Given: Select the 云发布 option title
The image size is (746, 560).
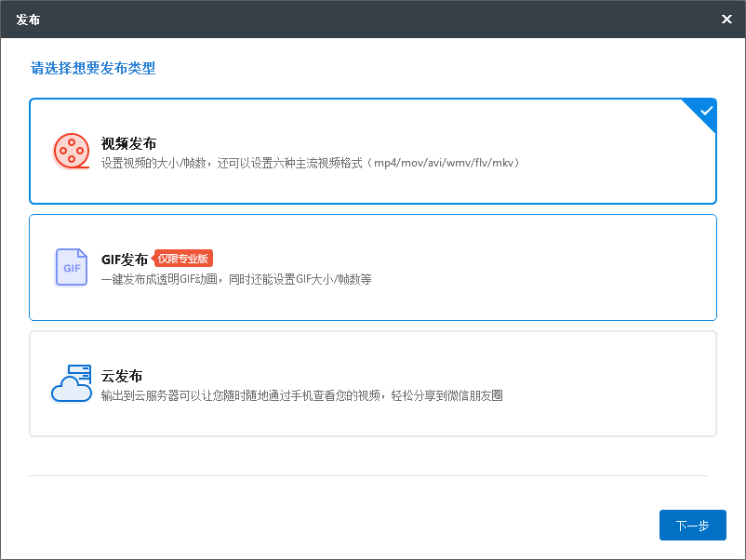Looking at the screenshot, I should [x=122, y=376].
